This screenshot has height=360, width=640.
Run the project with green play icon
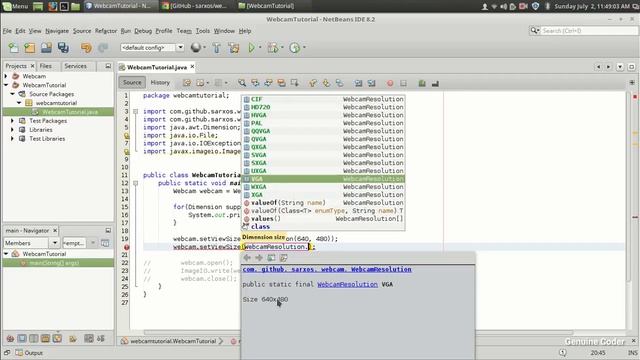(x=251, y=48)
